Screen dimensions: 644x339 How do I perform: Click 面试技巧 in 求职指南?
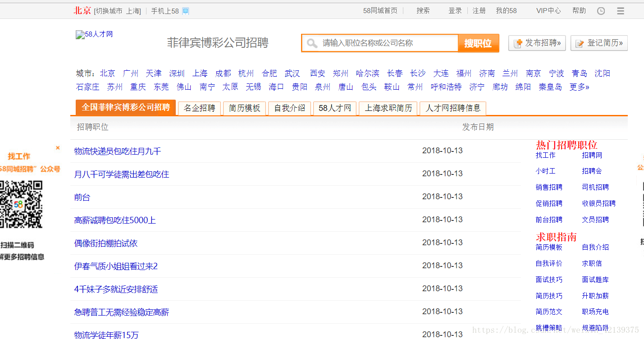[549, 280]
